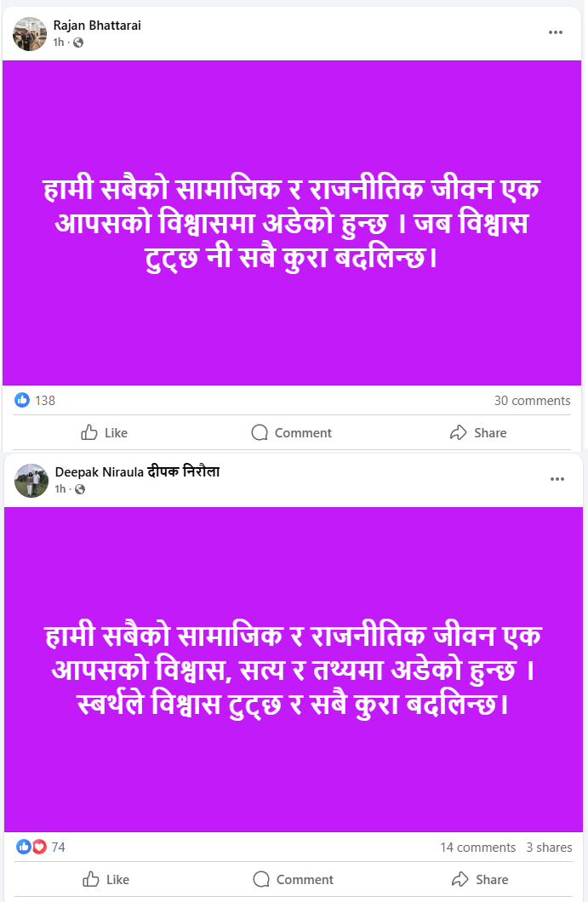Open Rajan Bhattarai's profile picture
The width and height of the screenshot is (588, 902).
(30, 34)
